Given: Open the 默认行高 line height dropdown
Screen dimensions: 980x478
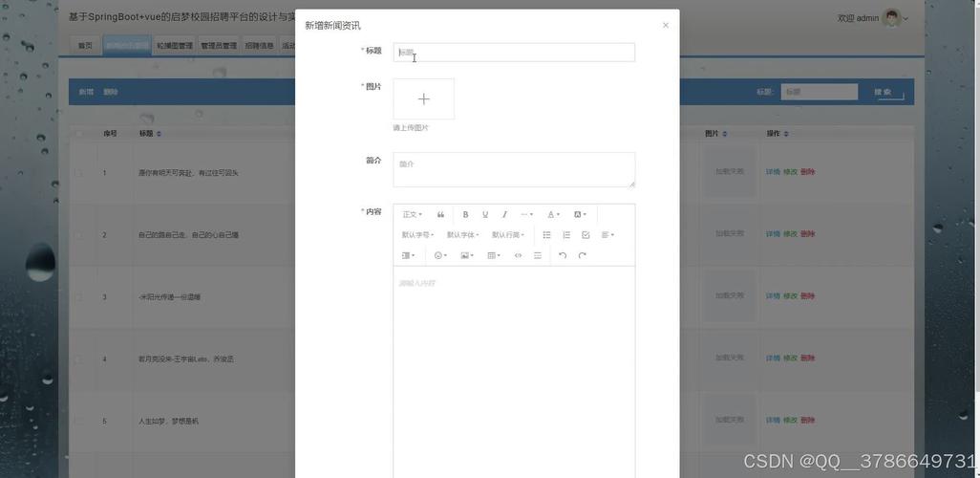Looking at the screenshot, I should coord(507,234).
